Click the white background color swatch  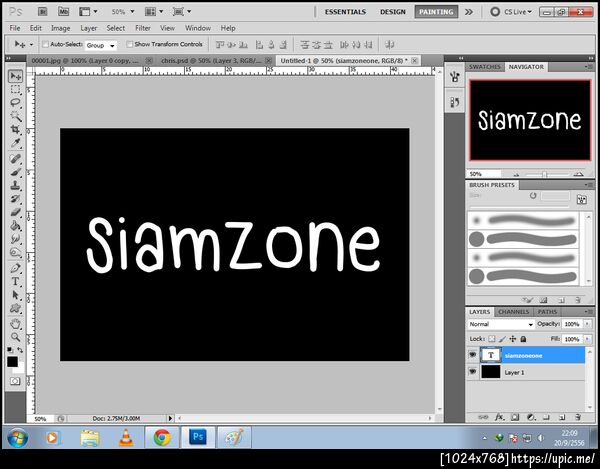[21, 368]
